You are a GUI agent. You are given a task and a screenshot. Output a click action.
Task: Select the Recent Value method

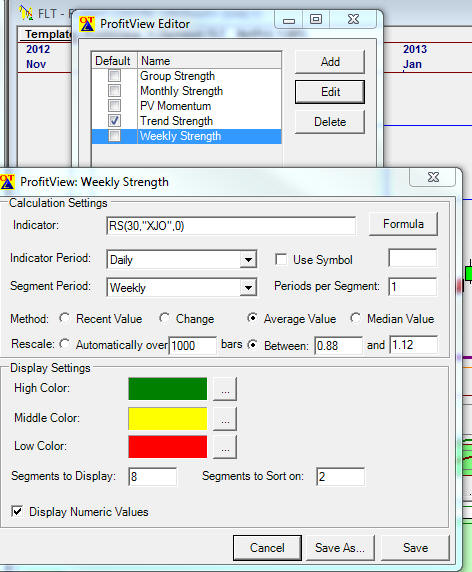pos(65,318)
